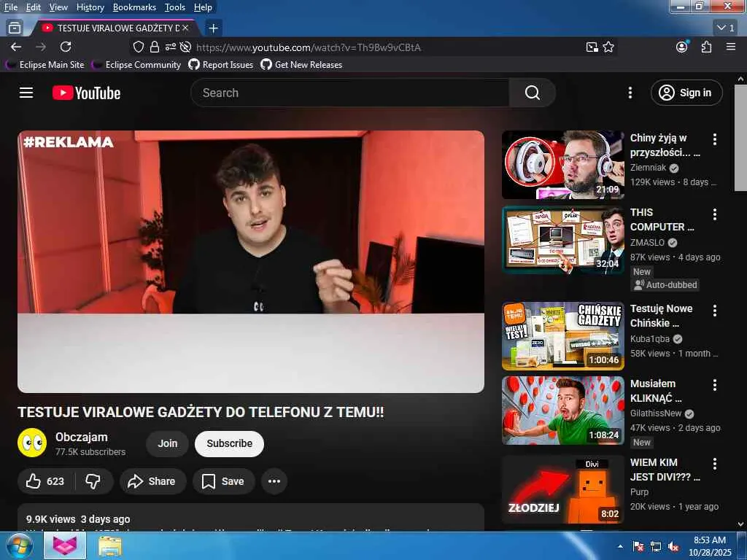Open Get New Releases bookmark
The image size is (747, 560).
[301, 65]
